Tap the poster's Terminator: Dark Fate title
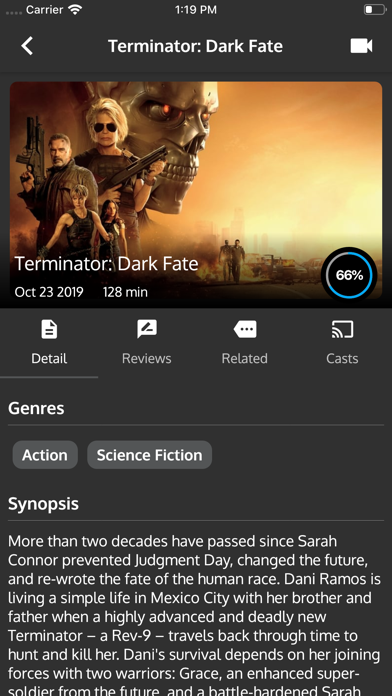The width and height of the screenshot is (392, 696). point(107,264)
